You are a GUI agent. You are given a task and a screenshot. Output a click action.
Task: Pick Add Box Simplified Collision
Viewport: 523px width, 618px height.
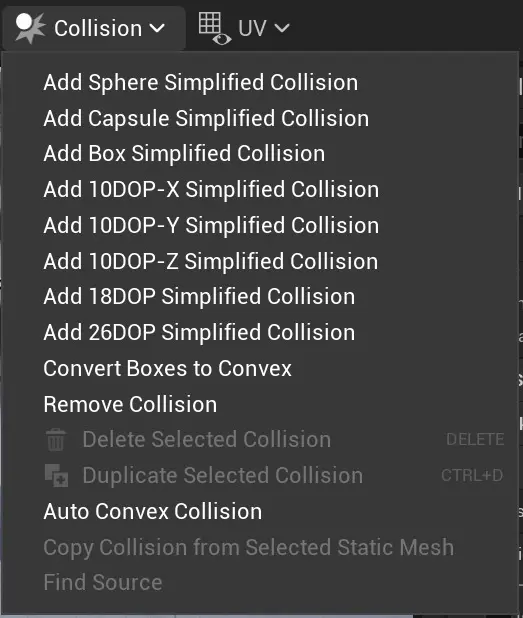pyautogui.click(x=184, y=153)
